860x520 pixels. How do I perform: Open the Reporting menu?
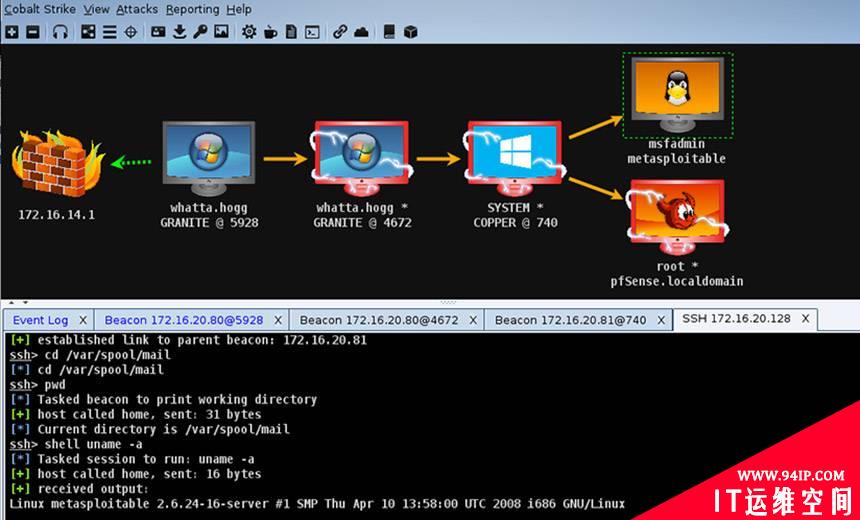click(193, 9)
